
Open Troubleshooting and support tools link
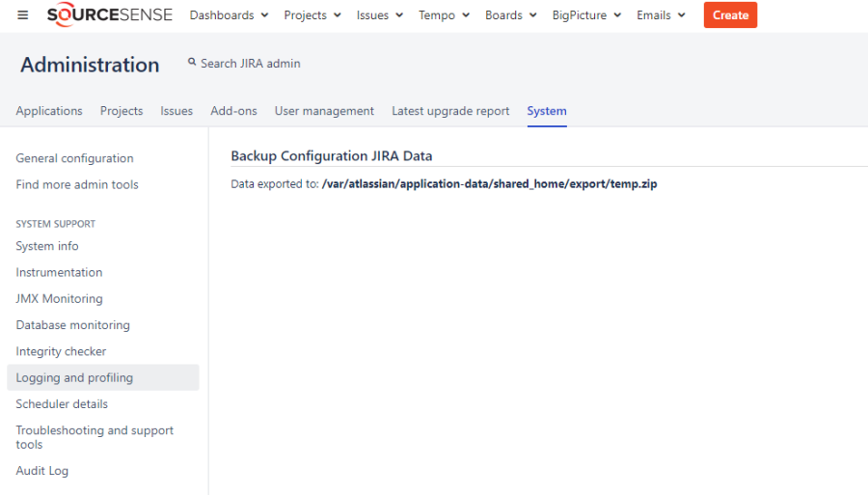[x=95, y=437]
